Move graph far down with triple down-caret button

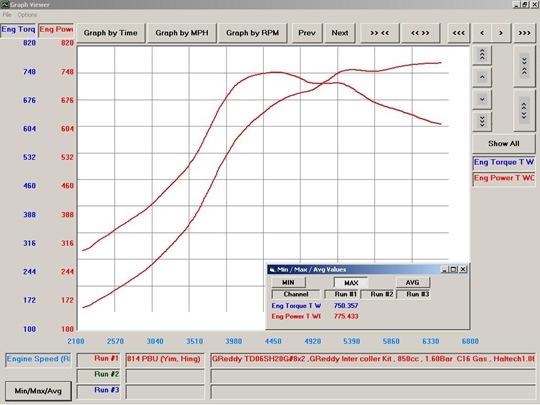(x=482, y=121)
